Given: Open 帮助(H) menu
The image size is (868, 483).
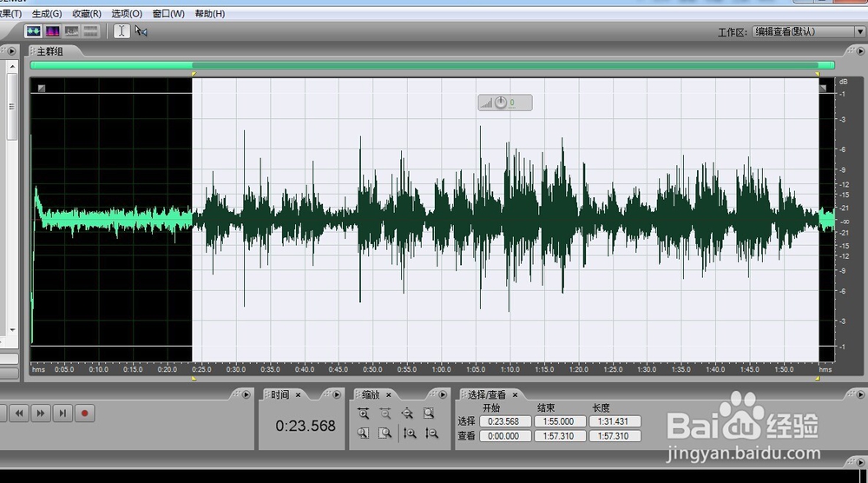Looking at the screenshot, I should tap(210, 13).
